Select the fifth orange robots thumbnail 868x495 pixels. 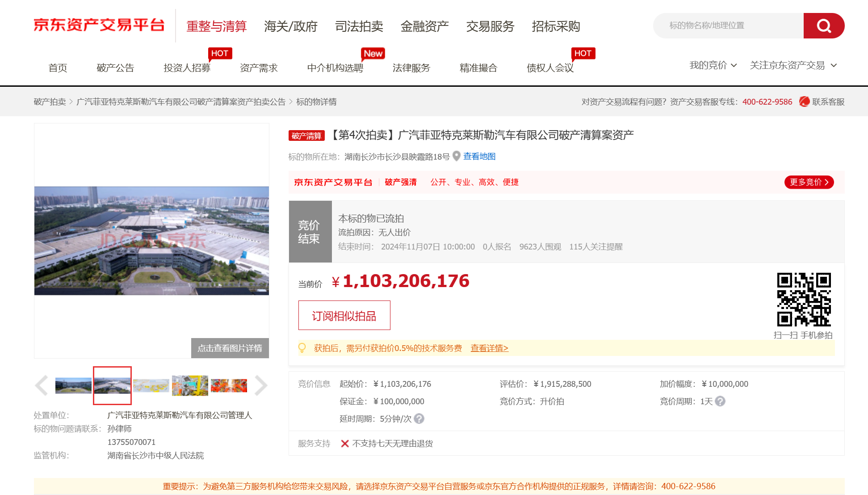coord(229,385)
